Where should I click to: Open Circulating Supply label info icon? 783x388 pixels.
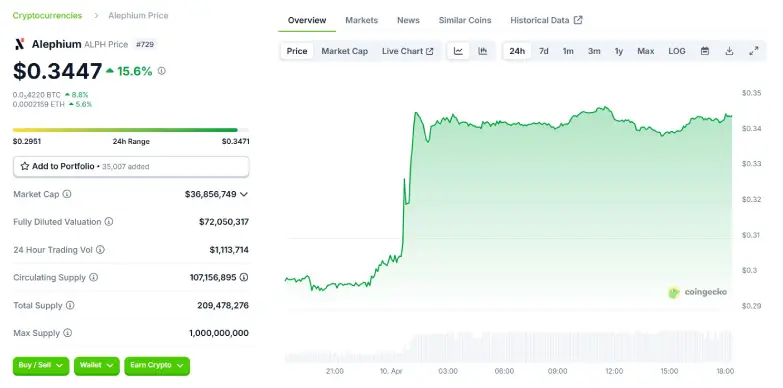[x=93, y=277]
